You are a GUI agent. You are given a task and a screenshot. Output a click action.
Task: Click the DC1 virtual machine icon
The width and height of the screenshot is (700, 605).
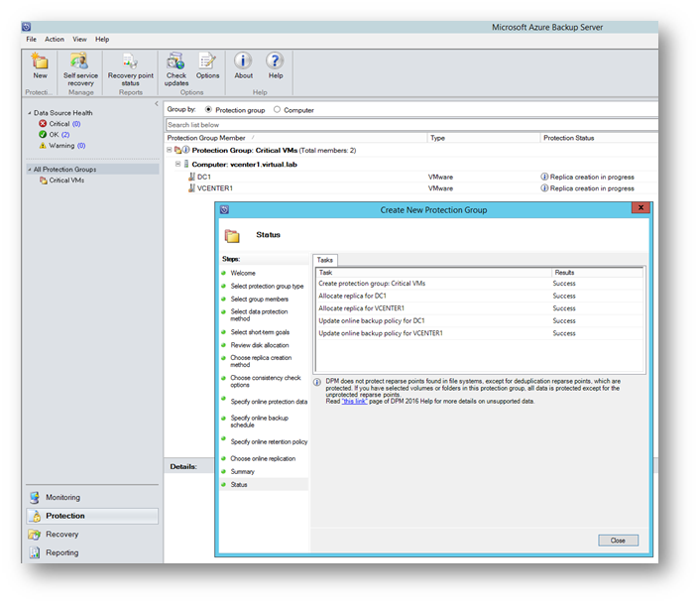[x=191, y=177]
